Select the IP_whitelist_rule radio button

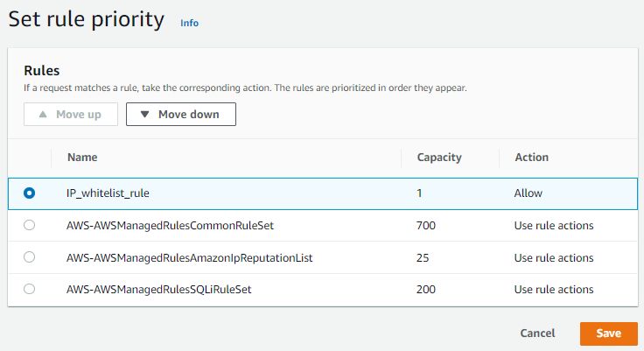tap(29, 193)
